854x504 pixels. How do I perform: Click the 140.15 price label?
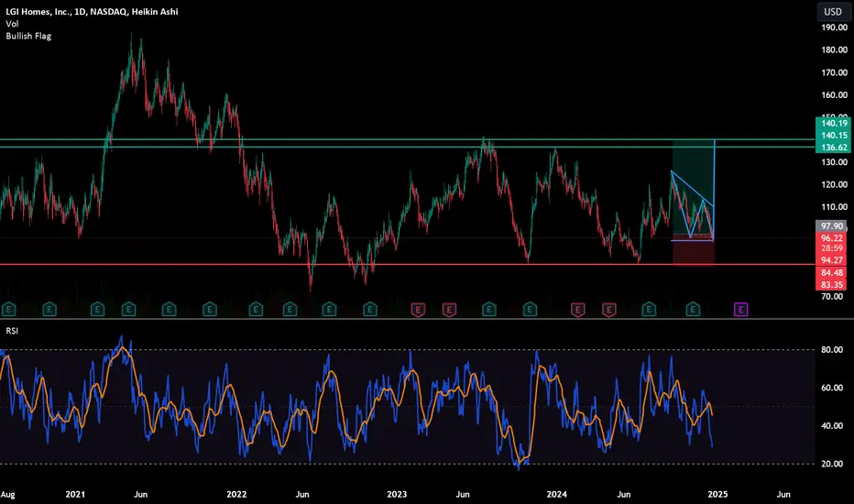point(834,135)
